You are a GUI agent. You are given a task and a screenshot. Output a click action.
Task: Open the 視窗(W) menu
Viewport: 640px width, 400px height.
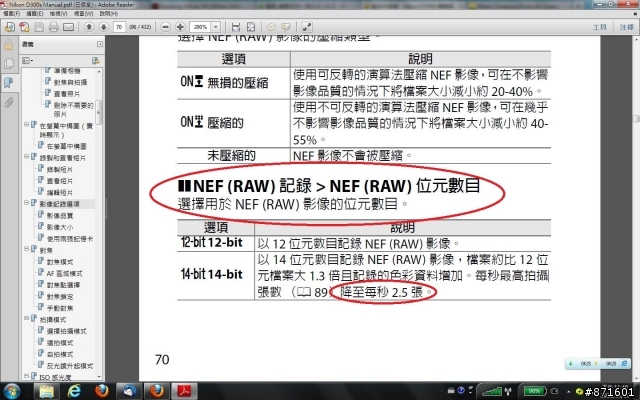click(83, 13)
